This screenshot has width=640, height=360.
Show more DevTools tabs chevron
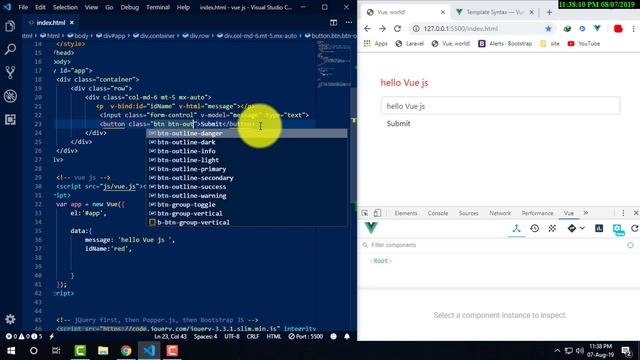[x=586, y=213]
